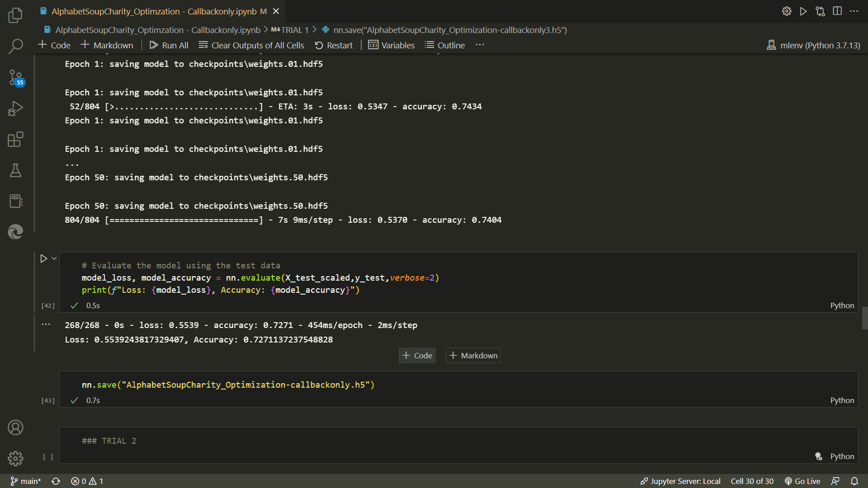The height and width of the screenshot is (488, 868).
Task: Open the Explorer view in activity bar
Action: (x=15, y=15)
